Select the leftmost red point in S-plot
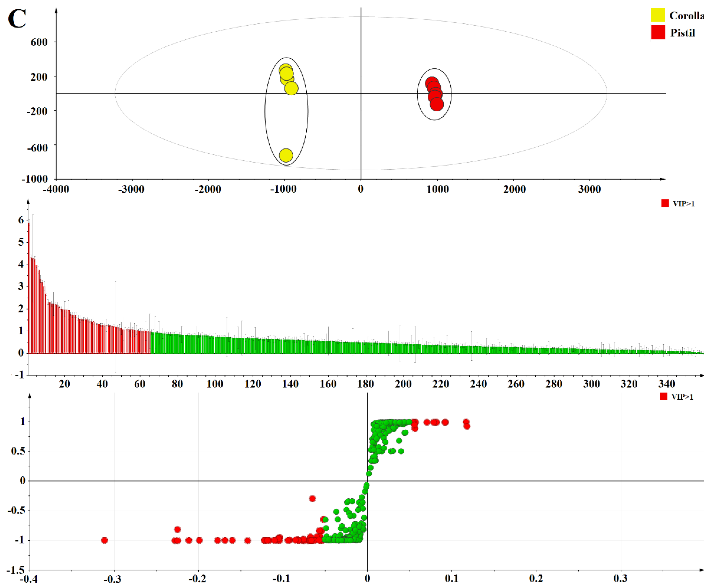Image resolution: width=713 pixels, height=588 pixels. [105, 540]
